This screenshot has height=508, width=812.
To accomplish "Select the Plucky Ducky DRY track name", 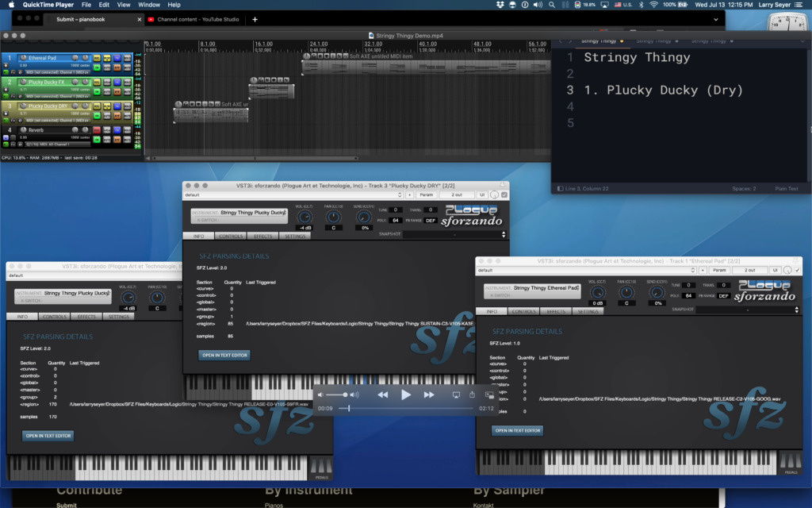I will pyautogui.click(x=48, y=106).
